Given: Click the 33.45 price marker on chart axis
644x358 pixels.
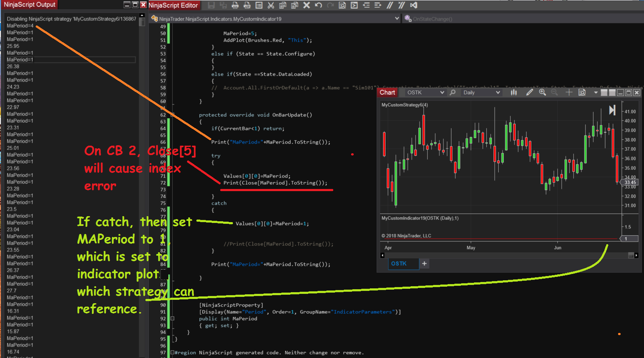Looking at the screenshot, I should point(630,183).
